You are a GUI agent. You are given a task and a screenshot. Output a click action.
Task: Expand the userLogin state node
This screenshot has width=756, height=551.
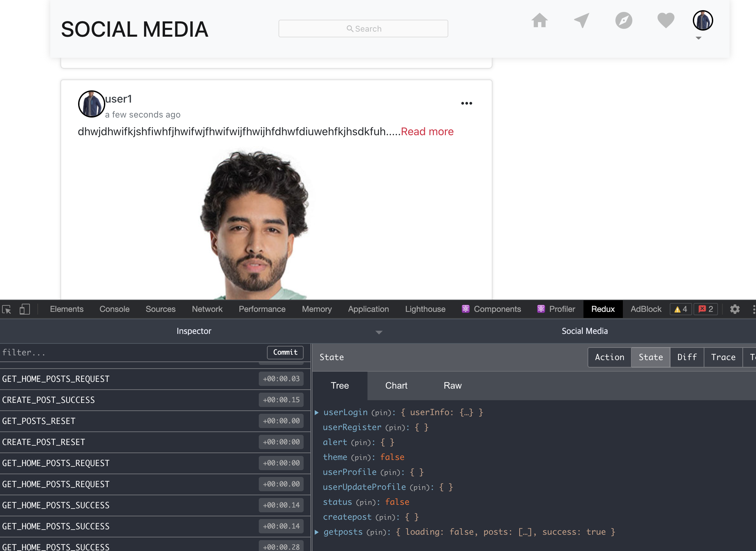pos(317,412)
